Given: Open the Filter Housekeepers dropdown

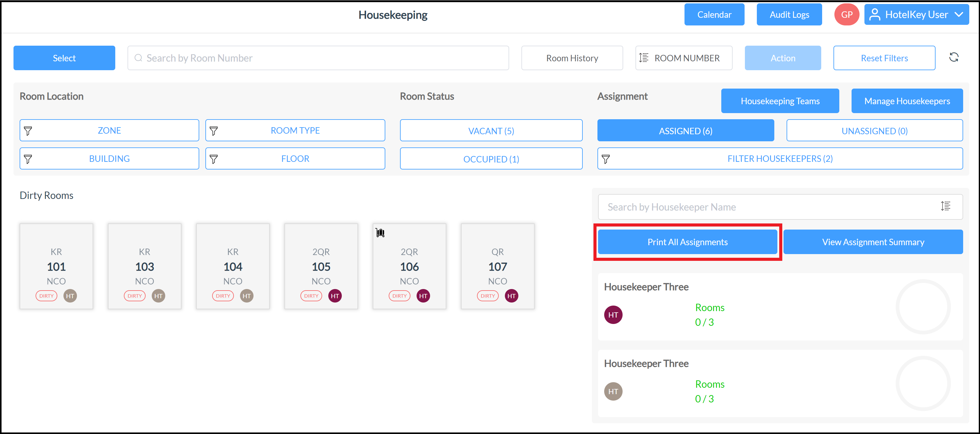Looking at the screenshot, I should [x=780, y=159].
